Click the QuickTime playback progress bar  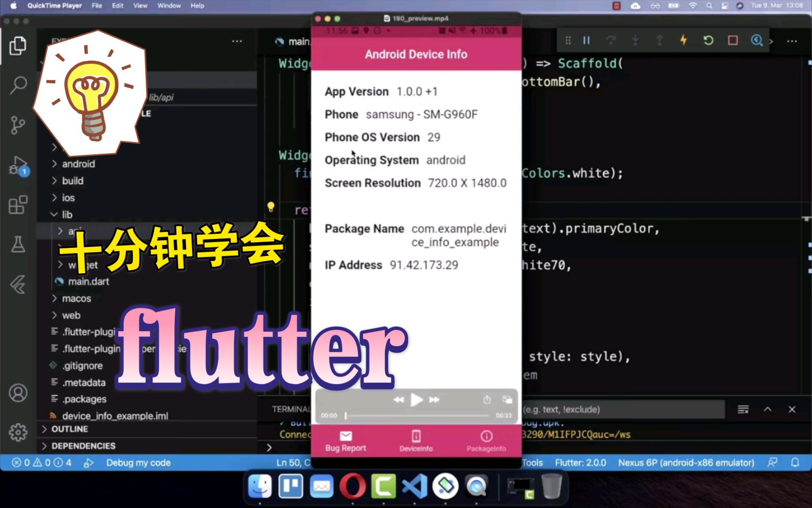[x=417, y=416]
